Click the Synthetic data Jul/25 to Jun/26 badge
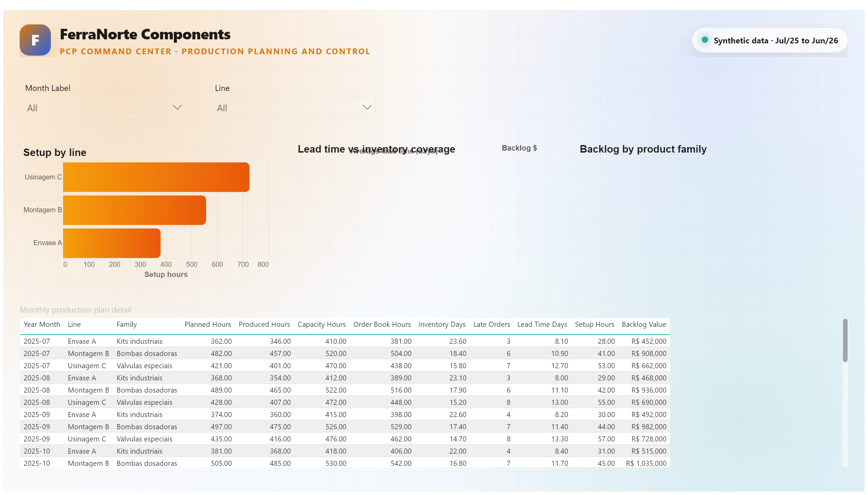 [x=769, y=40]
